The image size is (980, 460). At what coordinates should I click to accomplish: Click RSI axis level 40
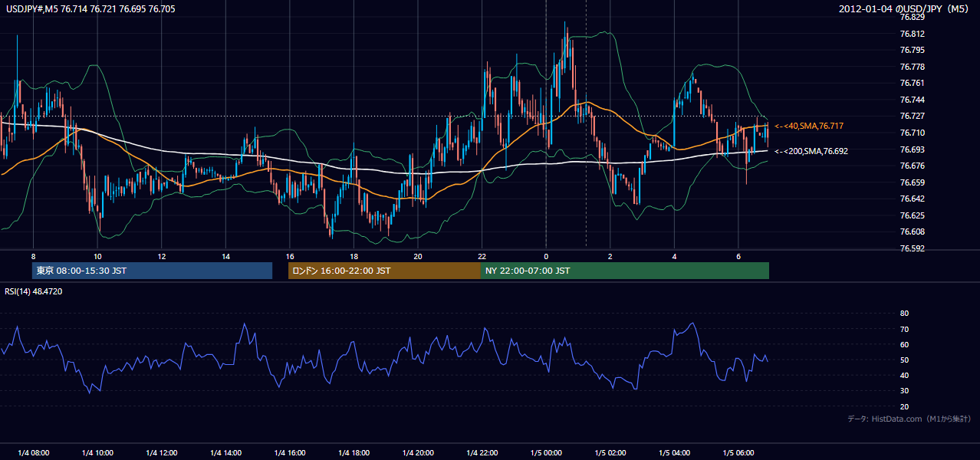[905, 375]
